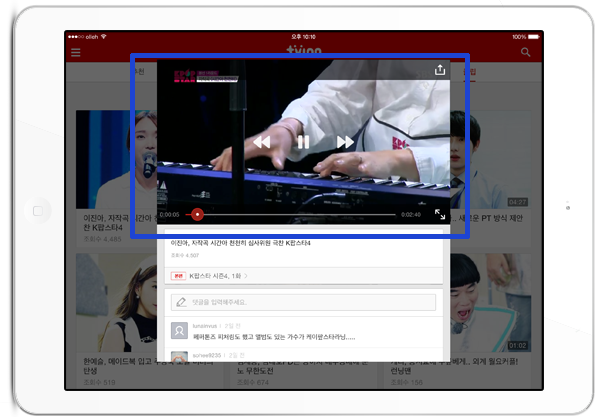This screenshot has width=595, height=417.
Task: Click the red playback scrubber knob
Action: (x=197, y=214)
